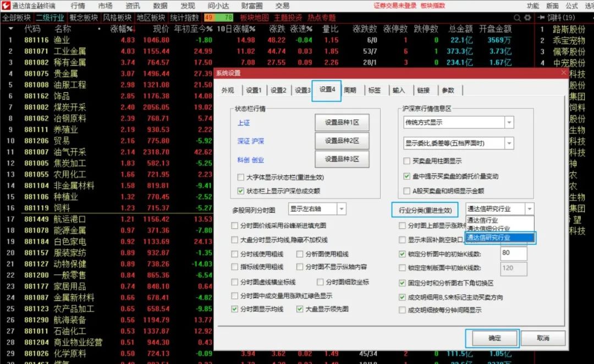
Task: Enable A股买卖盘和明细显示金额 checkbox
Action: click(407, 190)
